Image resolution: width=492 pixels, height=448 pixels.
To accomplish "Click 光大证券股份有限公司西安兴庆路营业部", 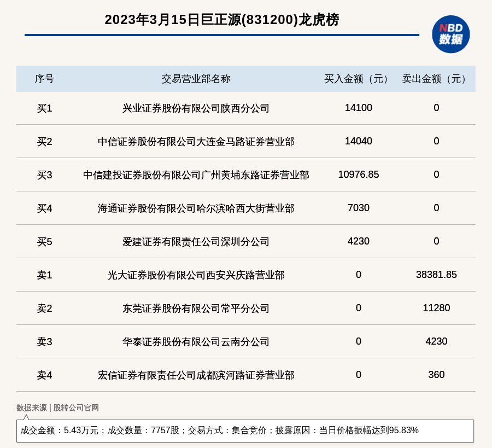I will pos(196,275).
